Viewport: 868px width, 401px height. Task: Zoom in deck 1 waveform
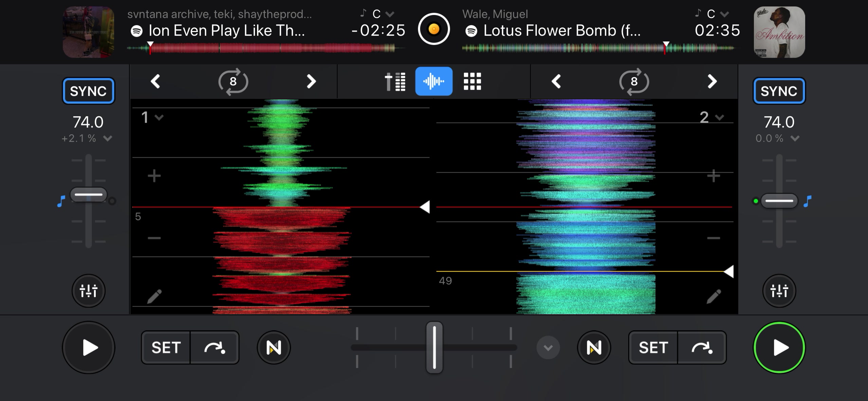tap(154, 176)
